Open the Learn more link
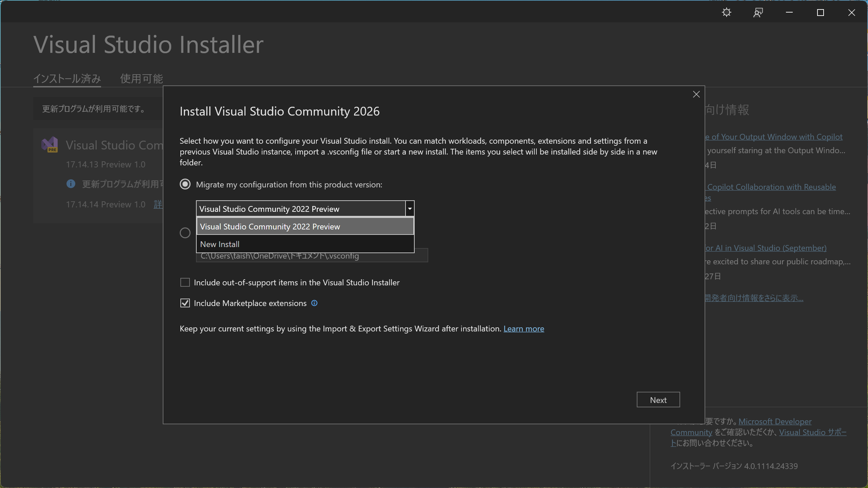This screenshot has width=868, height=488. [524, 329]
